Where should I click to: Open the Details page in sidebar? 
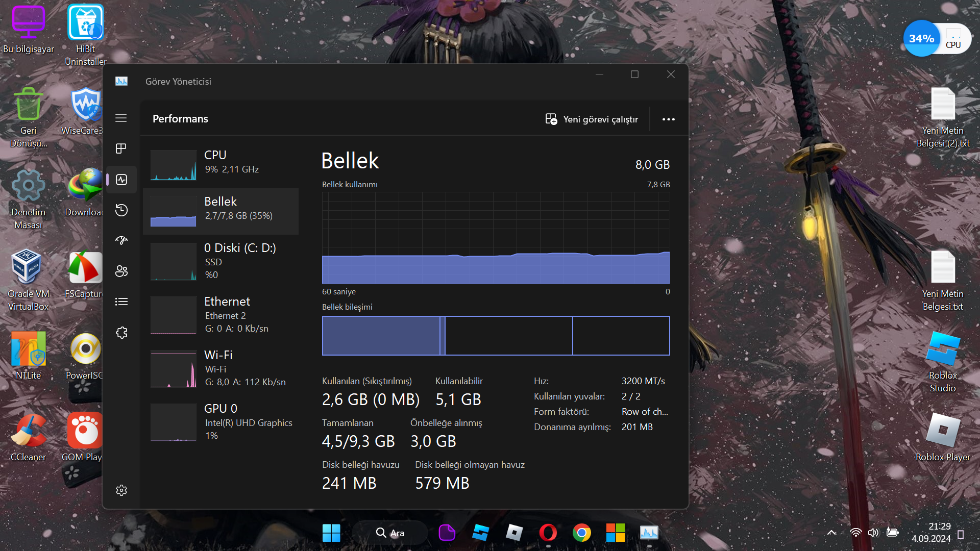pyautogui.click(x=121, y=302)
